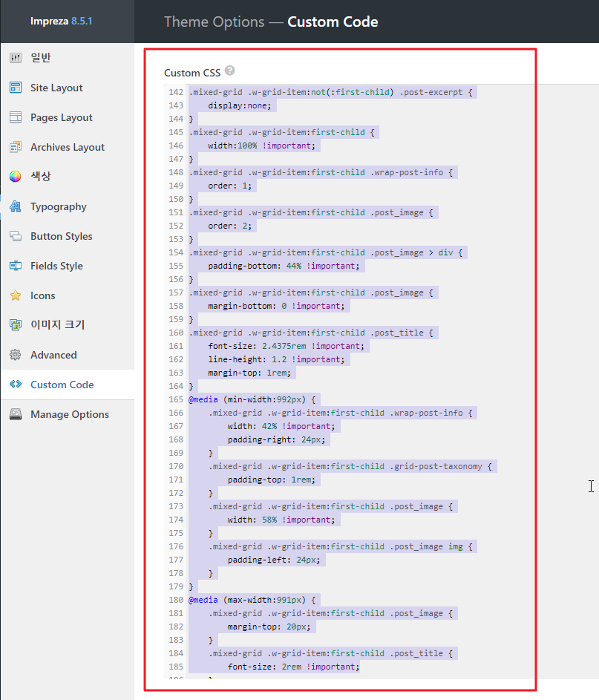Click line number 165 in gutter
The height and width of the screenshot is (700, 599).
176,399
